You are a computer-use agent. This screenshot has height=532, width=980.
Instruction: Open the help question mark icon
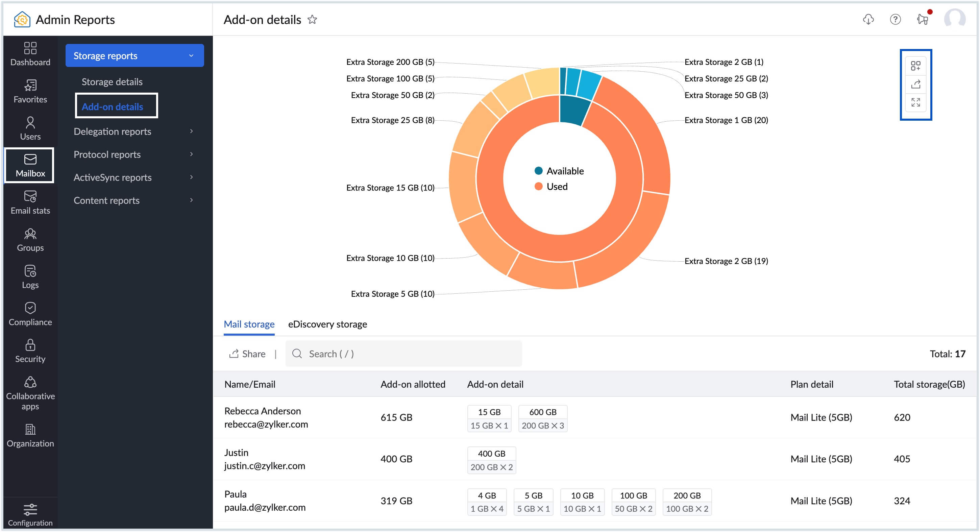(895, 19)
